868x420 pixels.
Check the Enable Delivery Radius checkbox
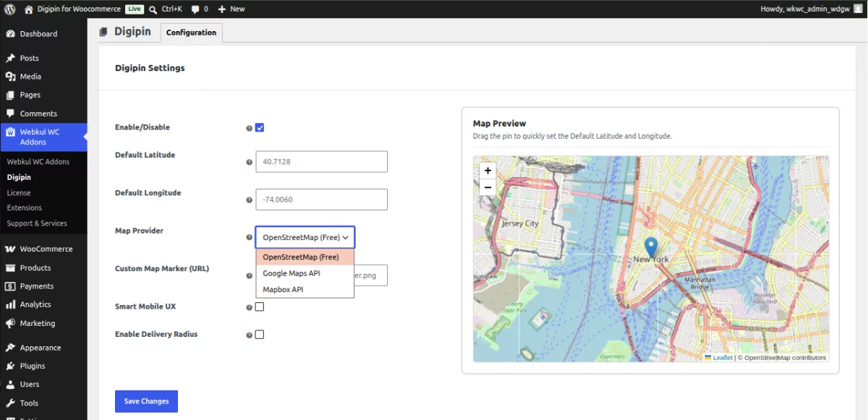click(260, 335)
